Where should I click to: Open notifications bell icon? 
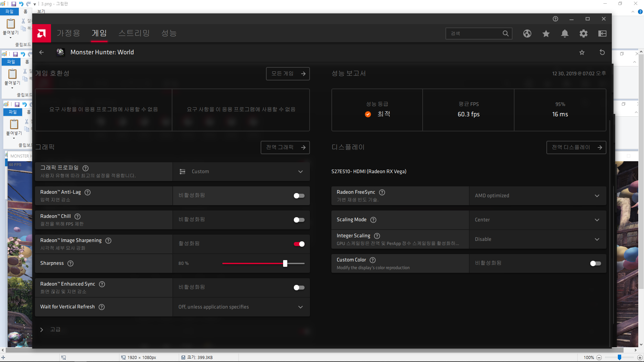(565, 34)
